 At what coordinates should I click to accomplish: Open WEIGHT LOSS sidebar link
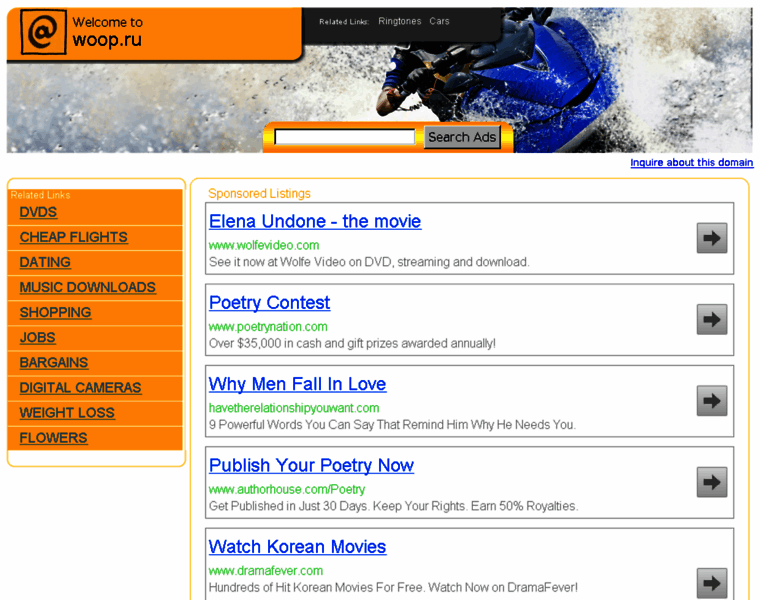[67, 413]
